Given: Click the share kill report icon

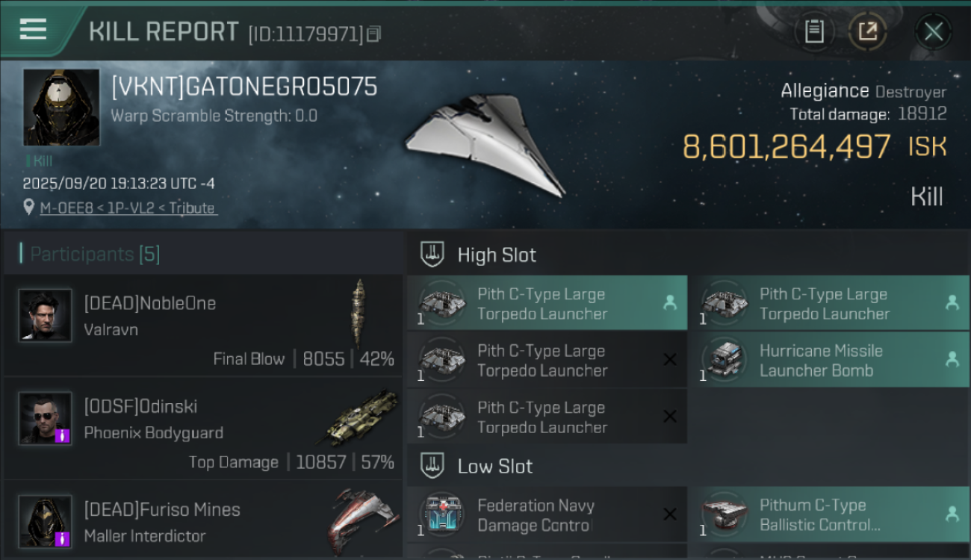Looking at the screenshot, I should [868, 31].
